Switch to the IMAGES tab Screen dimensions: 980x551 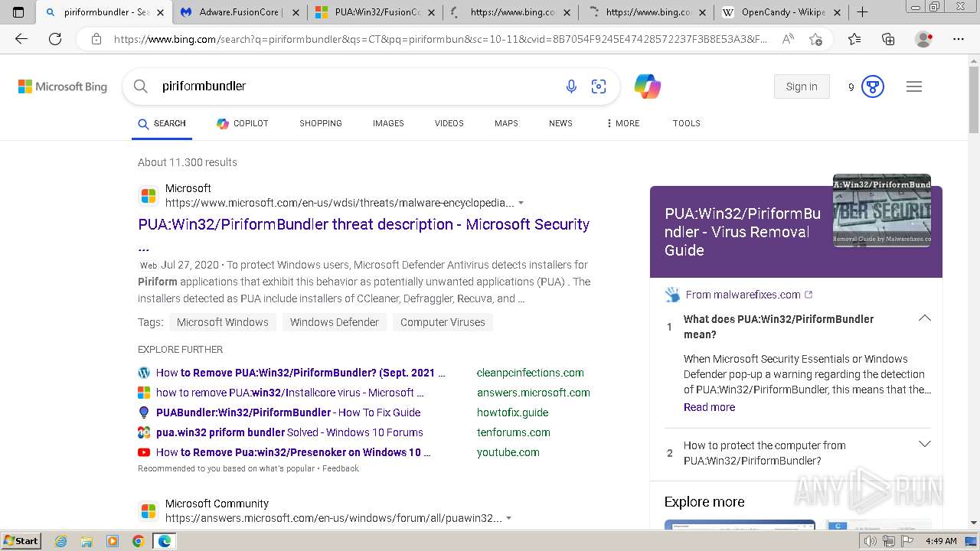388,123
